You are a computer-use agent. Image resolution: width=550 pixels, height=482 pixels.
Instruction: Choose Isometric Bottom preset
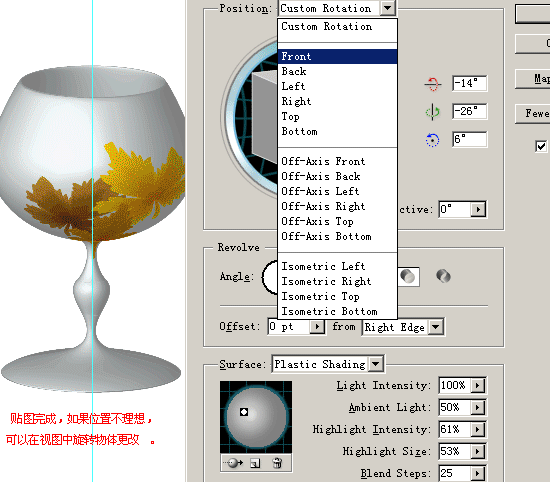pyautogui.click(x=337, y=312)
